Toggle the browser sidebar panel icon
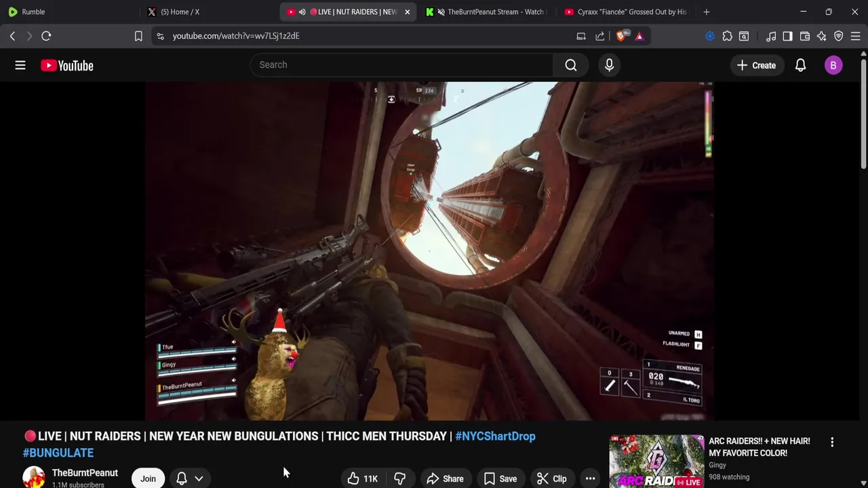868x488 pixels. point(787,36)
